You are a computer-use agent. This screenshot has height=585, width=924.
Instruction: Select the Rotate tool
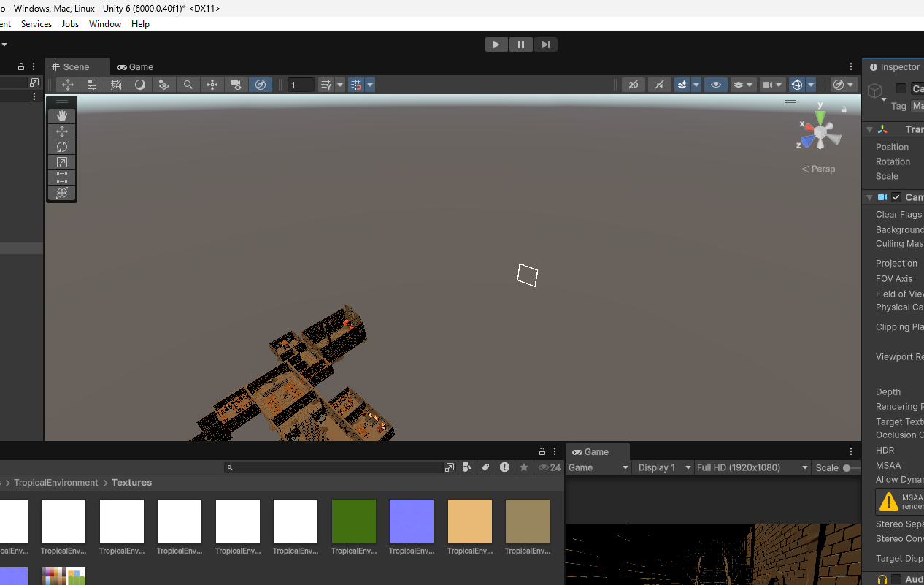tap(61, 146)
